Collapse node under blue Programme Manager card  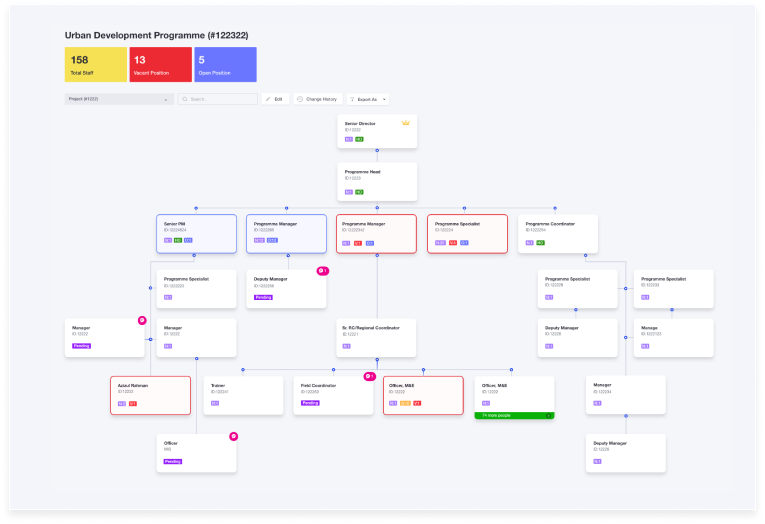coord(288,255)
